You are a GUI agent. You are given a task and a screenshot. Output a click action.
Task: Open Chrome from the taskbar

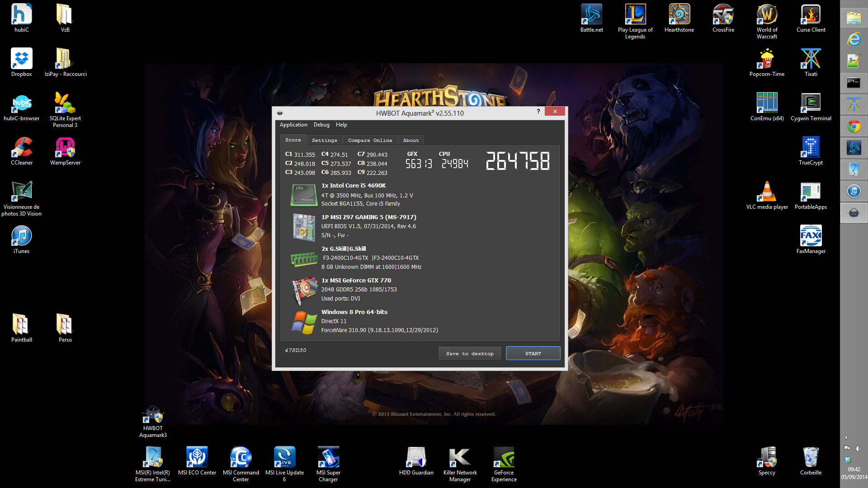854,126
